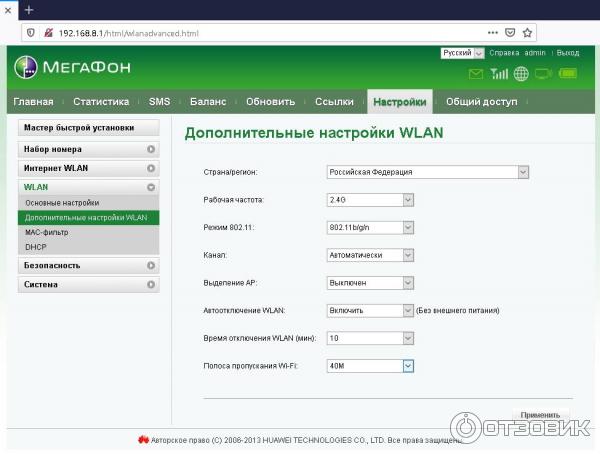This screenshot has height=454, width=600.
Task: Select MAC-фильтр in the WLAN sidebar
Action: click(46, 232)
